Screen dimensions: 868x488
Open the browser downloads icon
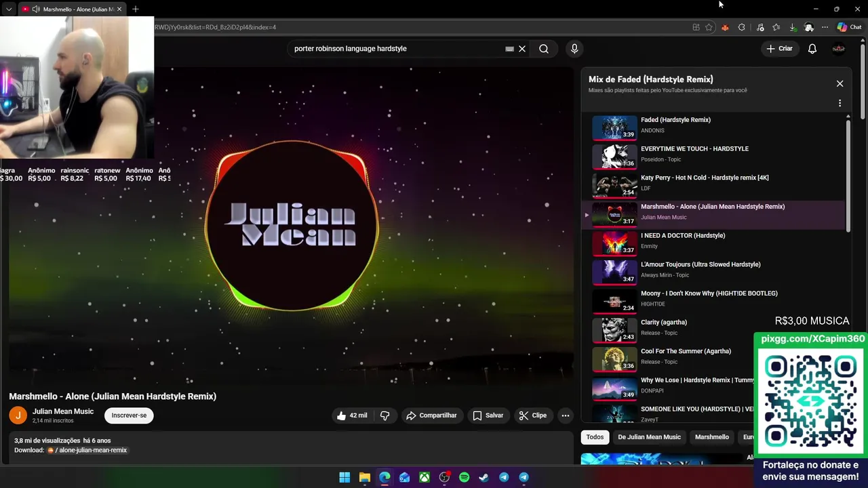pyautogui.click(x=792, y=27)
